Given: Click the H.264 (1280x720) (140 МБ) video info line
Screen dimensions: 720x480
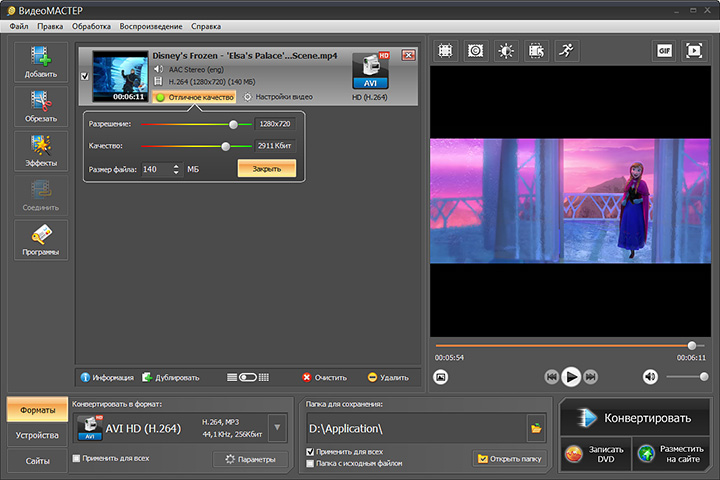Looking at the screenshot, I should (x=212, y=82).
